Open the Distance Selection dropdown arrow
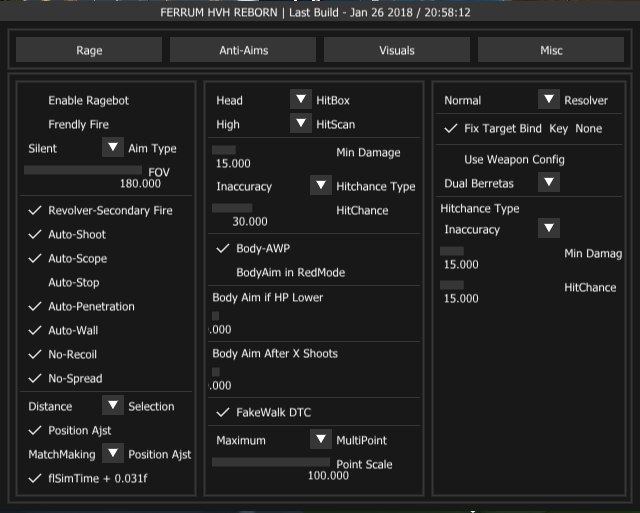 [x=113, y=405]
